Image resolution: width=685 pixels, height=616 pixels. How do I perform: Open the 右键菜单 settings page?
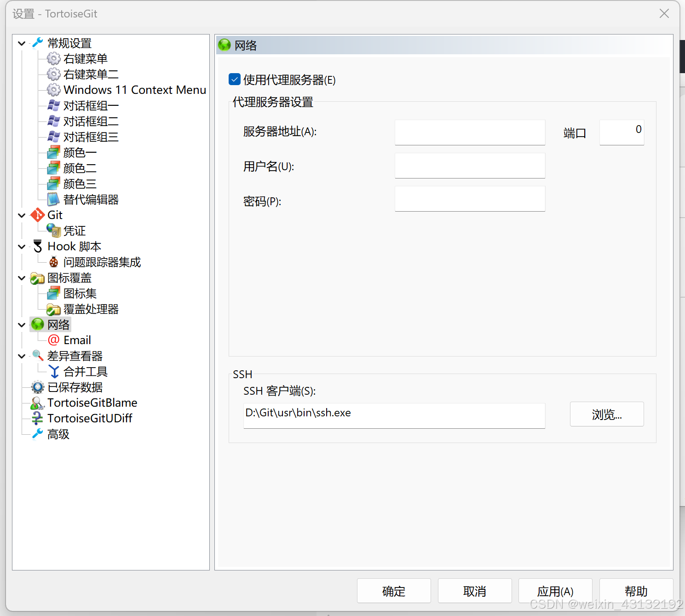coord(86,58)
